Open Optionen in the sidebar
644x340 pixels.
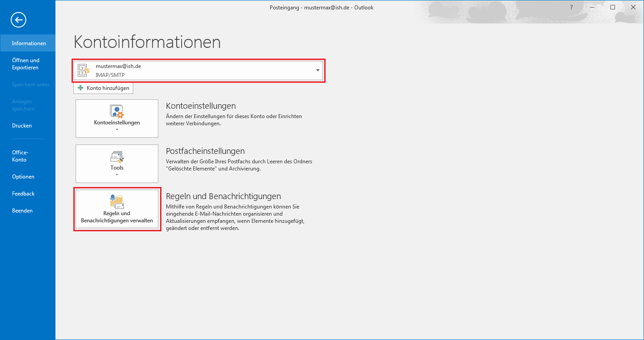[x=23, y=177]
